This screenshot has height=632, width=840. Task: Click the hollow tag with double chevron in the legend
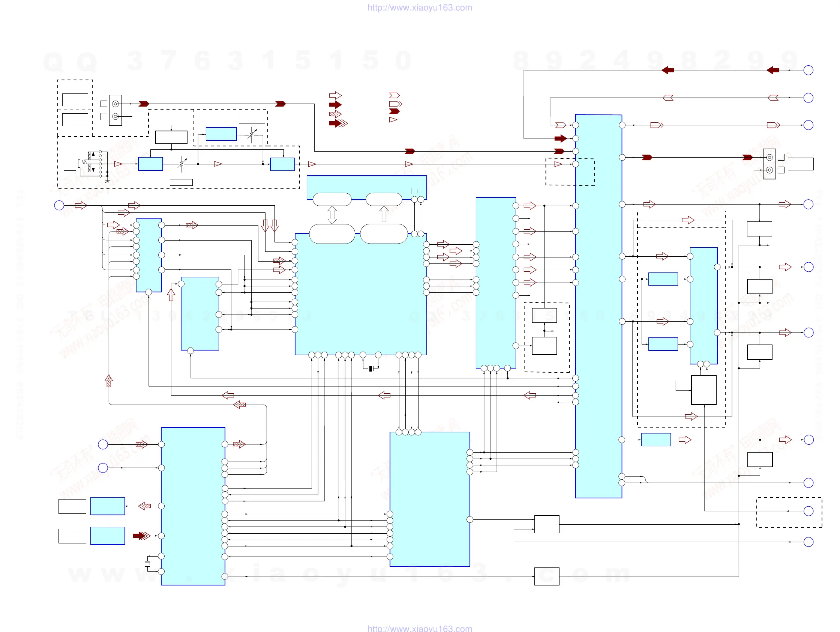pos(395,104)
